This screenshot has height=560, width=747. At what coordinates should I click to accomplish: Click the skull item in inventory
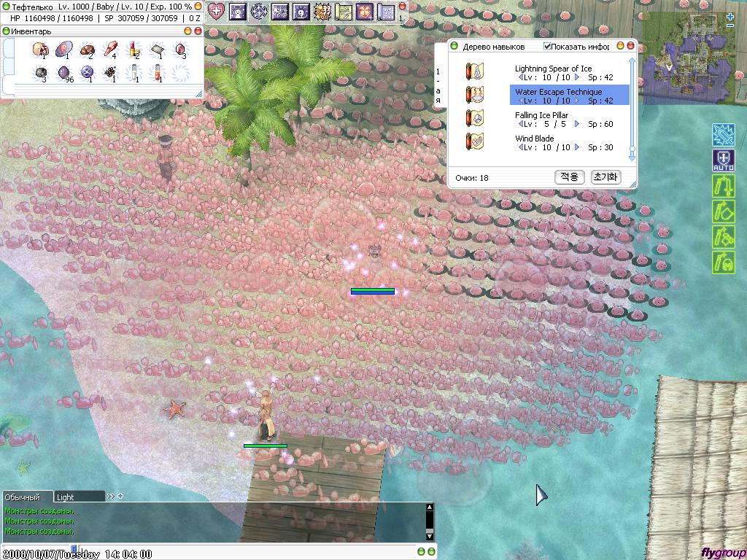coord(39,50)
